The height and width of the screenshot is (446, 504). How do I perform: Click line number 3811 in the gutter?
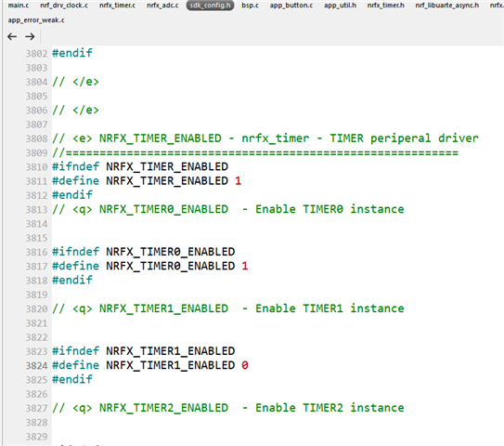click(x=36, y=181)
